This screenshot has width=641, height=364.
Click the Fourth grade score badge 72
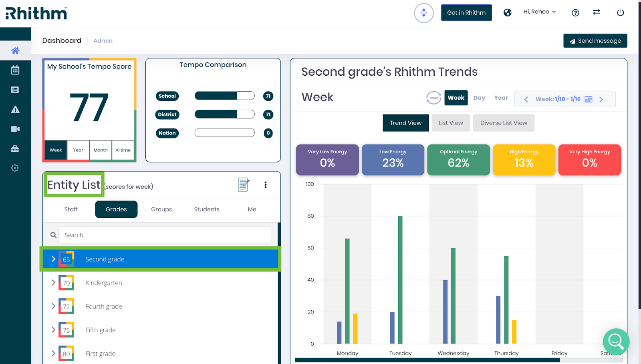click(66, 306)
